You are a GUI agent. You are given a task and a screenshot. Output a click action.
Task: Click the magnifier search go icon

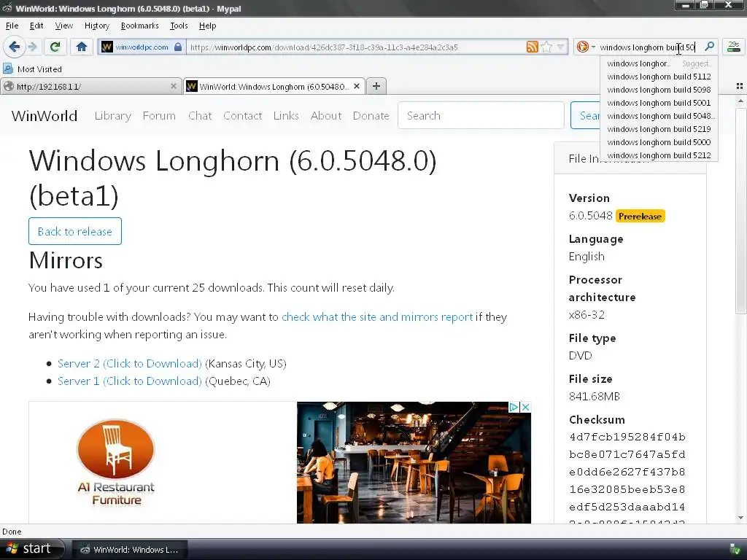pyautogui.click(x=709, y=46)
